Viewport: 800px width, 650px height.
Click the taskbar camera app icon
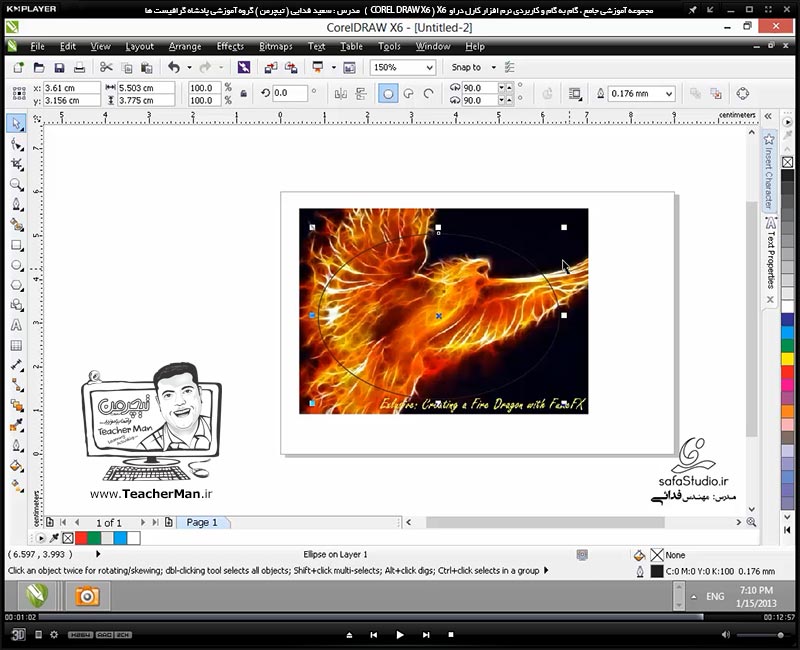pyautogui.click(x=87, y=595)
